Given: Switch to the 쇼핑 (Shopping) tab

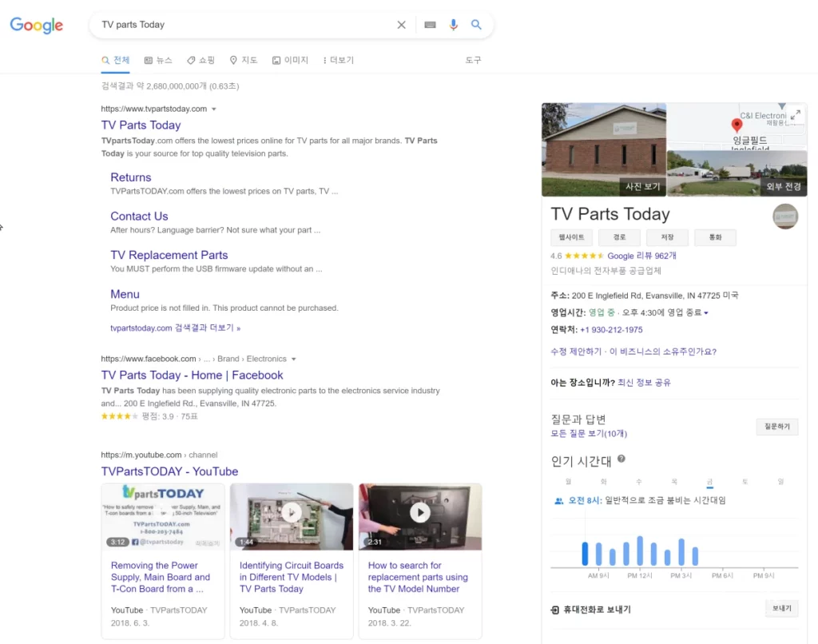Looking at the screenshot, I should (x=201, y=60).
